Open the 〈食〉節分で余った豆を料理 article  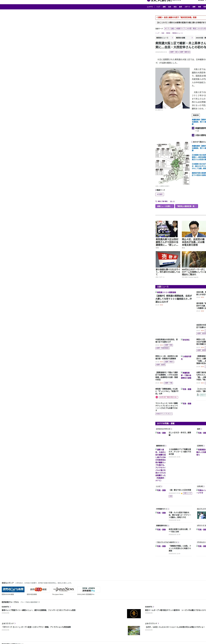tap(180, 490)
